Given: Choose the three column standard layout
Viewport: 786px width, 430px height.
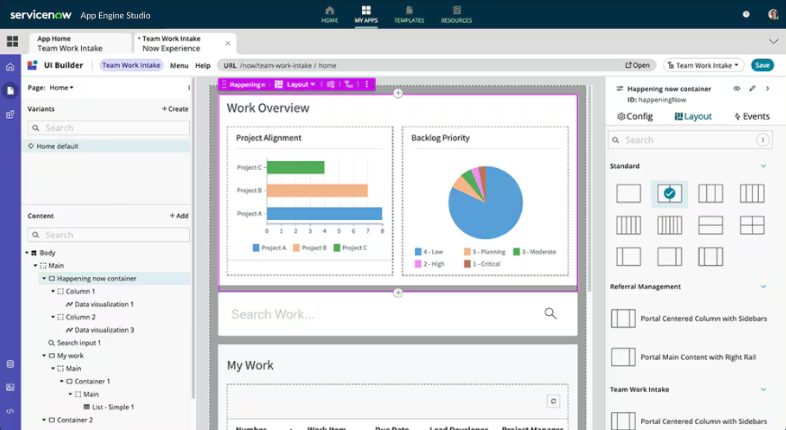Looking at the screenshot, I should click(711, 193).
